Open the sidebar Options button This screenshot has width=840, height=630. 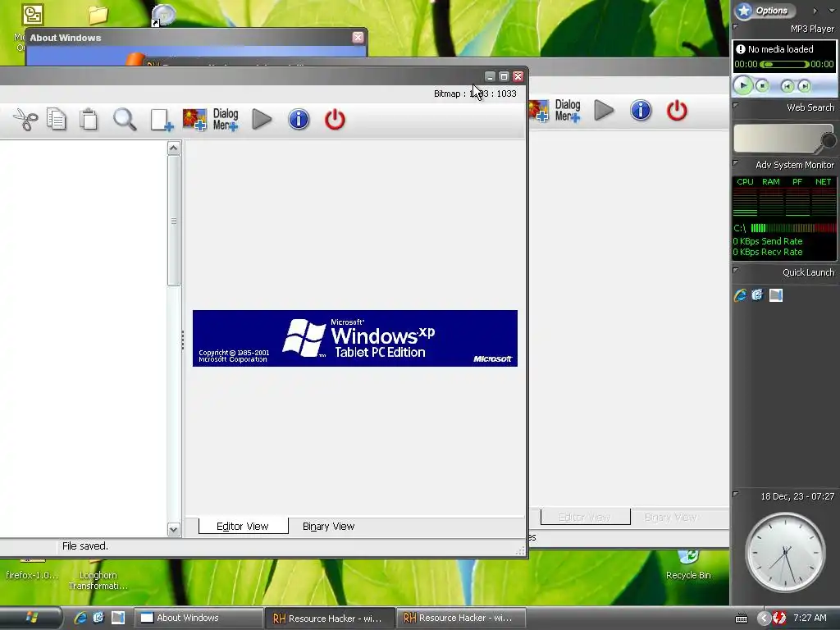coord(765,10)
